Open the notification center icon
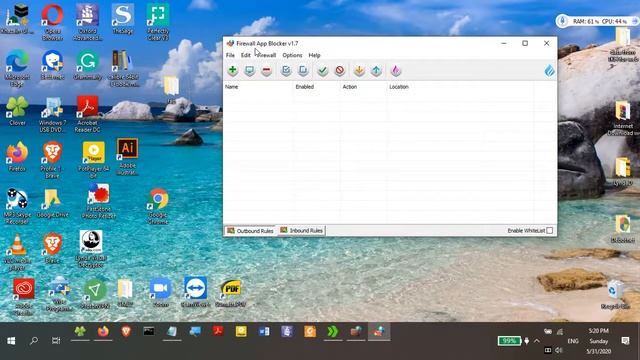This screenshot has height=360, width=640. pos(625,340)
